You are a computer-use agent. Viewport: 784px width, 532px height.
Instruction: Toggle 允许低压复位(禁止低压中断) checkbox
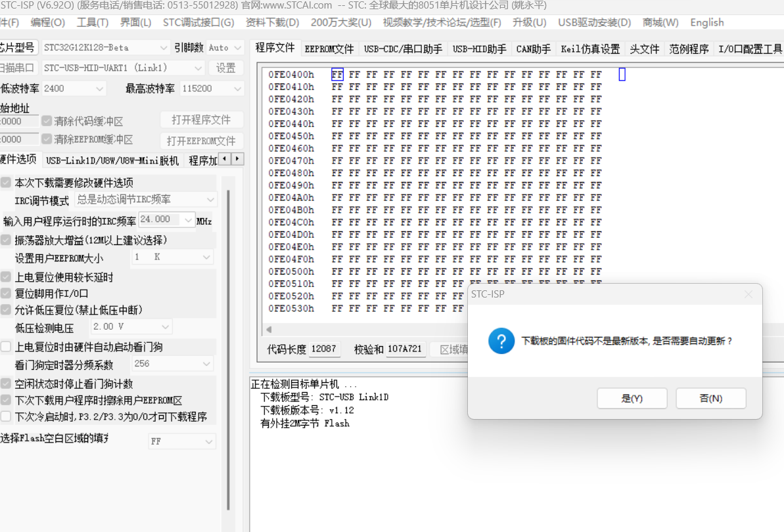pyautogui.click(x=6, y=310)
